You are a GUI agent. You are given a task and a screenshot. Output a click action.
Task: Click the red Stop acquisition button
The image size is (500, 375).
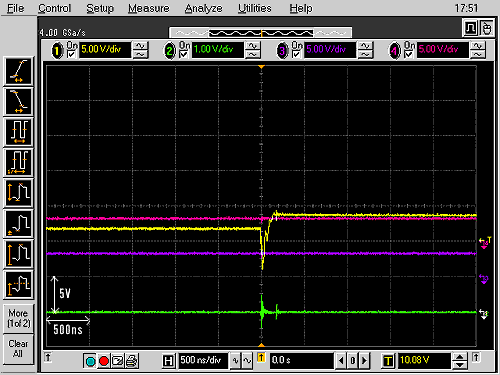tap(104, 361)
